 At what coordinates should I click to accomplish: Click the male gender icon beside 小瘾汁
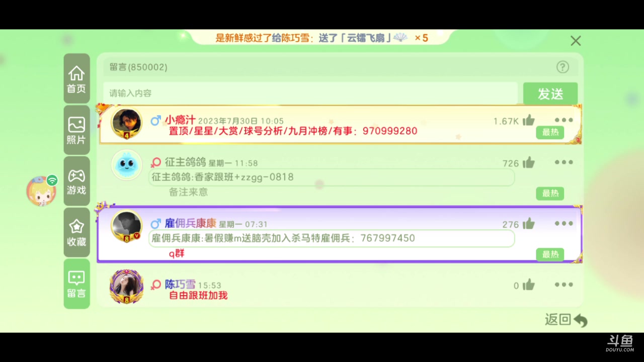156,121
